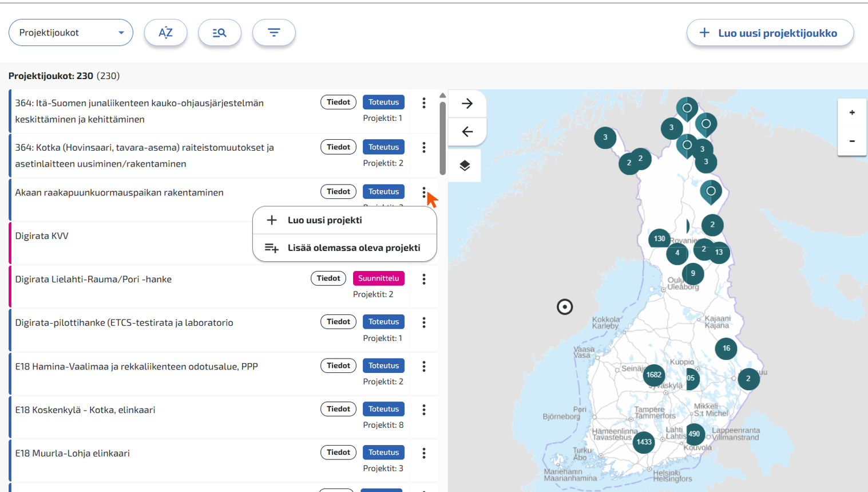The height and width of the screenshot is (492, 868).
Task: Open three-dot menu for E18 Hamina-Vaalimaa row
Action: [424, 366]
